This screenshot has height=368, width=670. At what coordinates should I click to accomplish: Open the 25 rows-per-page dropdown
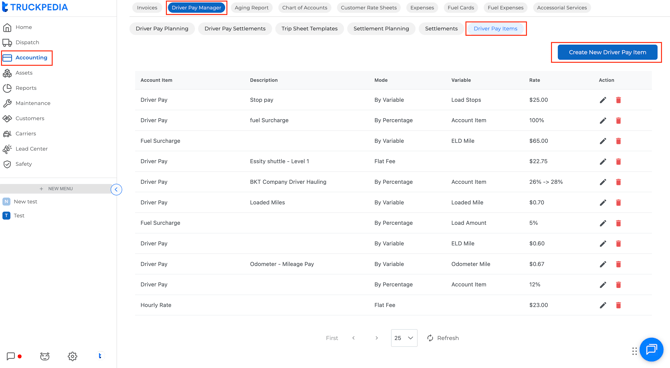404,338
